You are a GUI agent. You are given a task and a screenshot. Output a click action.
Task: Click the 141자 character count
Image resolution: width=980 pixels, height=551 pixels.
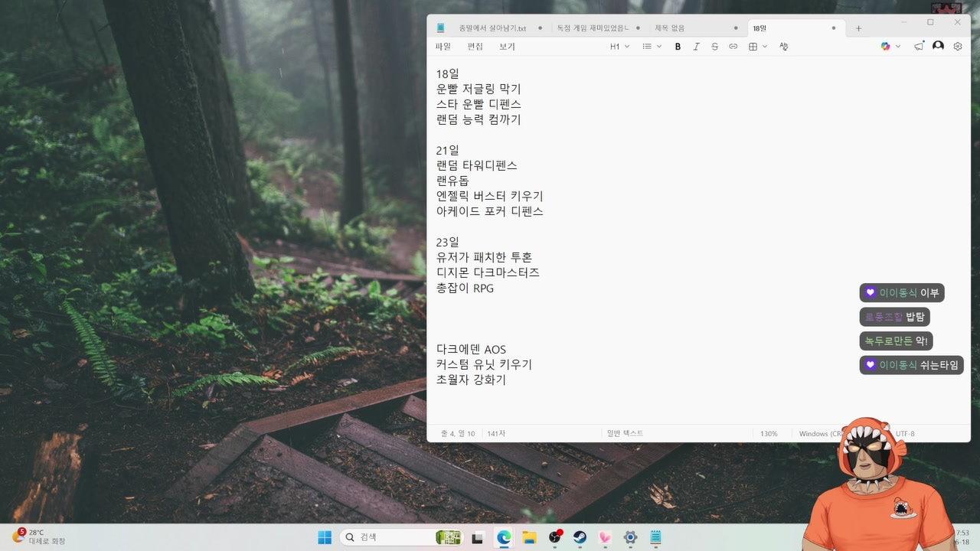[x=496, y=434]
